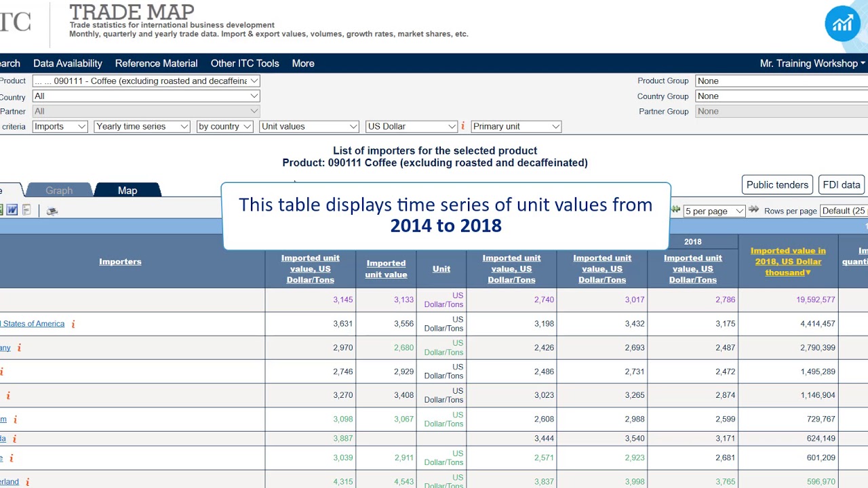Print the table with the printer icon

click(x=52, y=211)
